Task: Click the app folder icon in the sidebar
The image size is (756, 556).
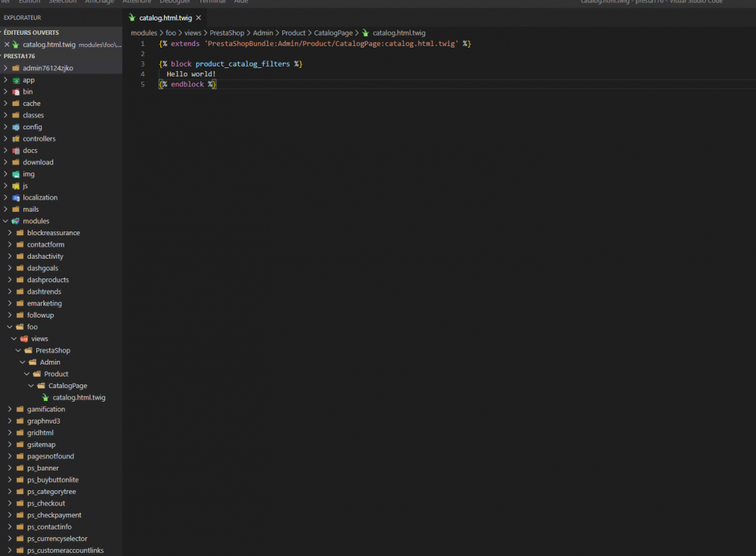Action: (16, 79)
